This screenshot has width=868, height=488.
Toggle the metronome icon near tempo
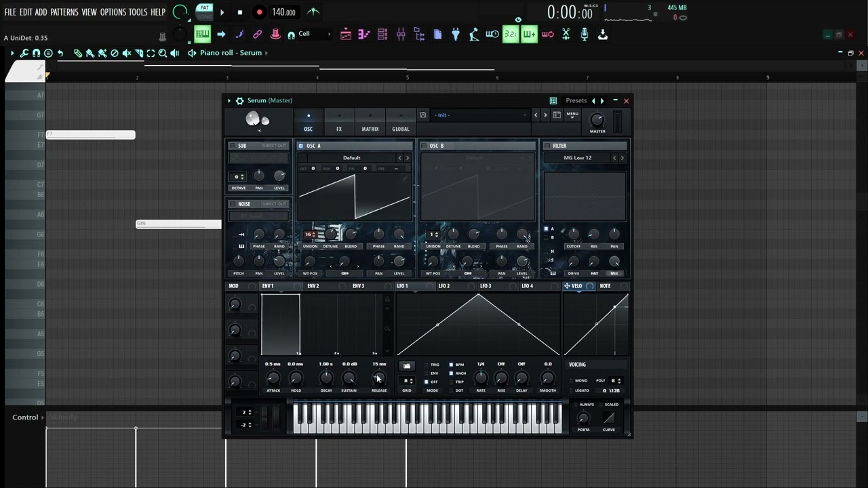[x=313, y=12]
